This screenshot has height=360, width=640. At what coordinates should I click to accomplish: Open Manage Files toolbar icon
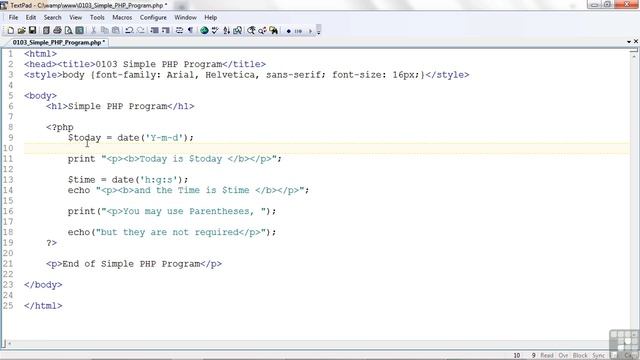tap(46, 31)
